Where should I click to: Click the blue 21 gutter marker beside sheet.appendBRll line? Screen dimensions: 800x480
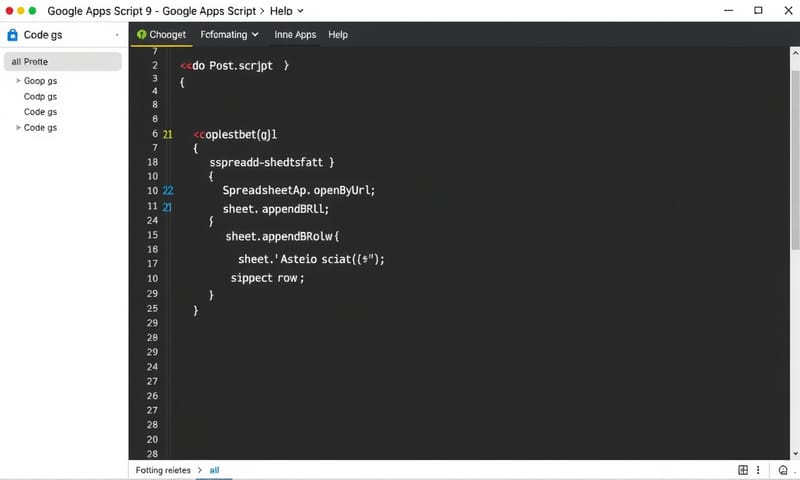pos(167,207)
